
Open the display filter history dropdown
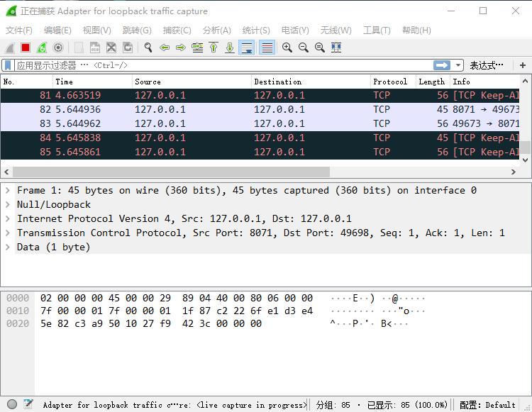(458, 65)
